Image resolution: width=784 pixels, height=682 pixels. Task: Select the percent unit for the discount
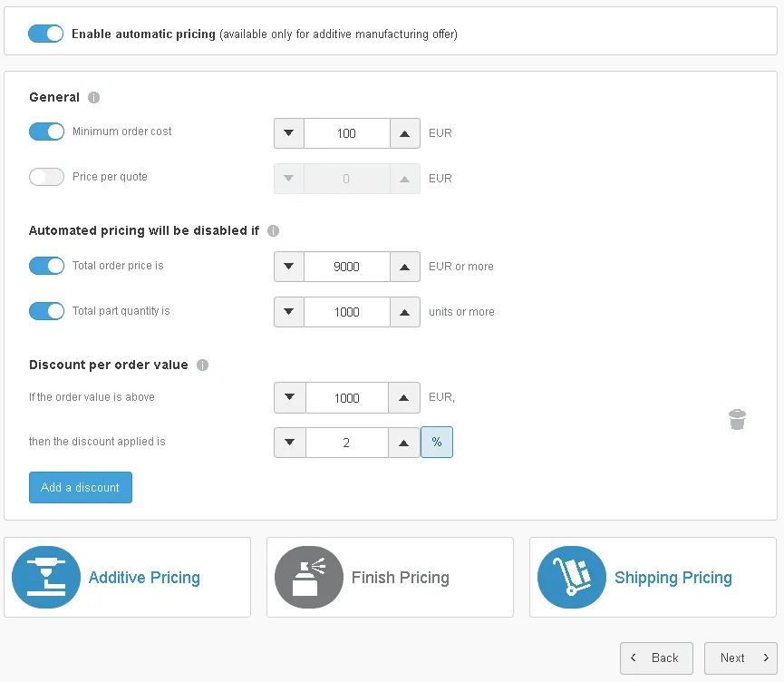[x=437, y=442]
